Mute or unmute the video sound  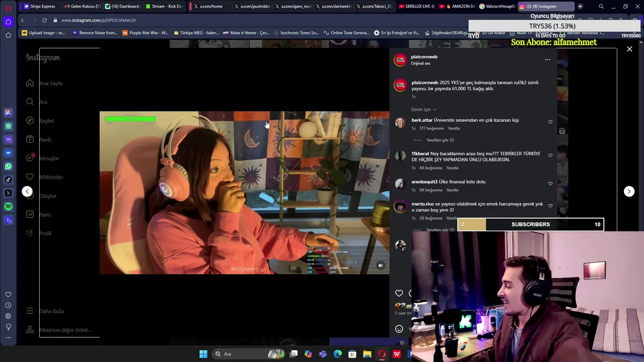380,265
